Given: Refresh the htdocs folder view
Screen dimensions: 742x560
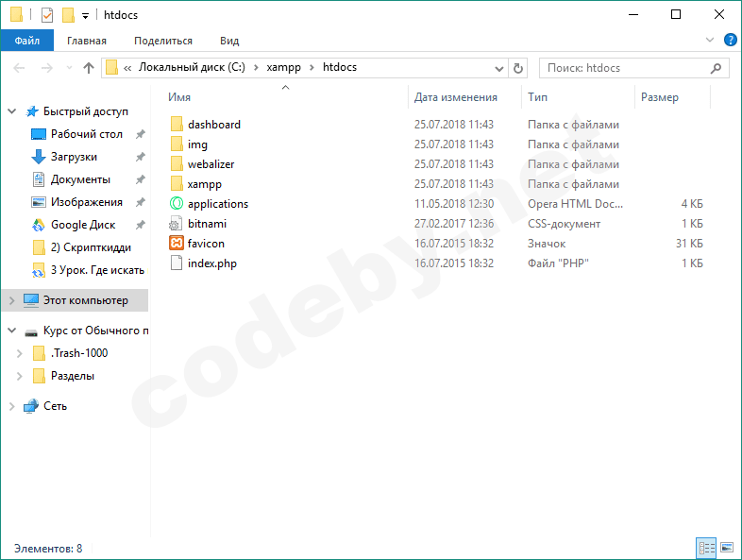Looking at the screenshot, I should pos(518,69).
